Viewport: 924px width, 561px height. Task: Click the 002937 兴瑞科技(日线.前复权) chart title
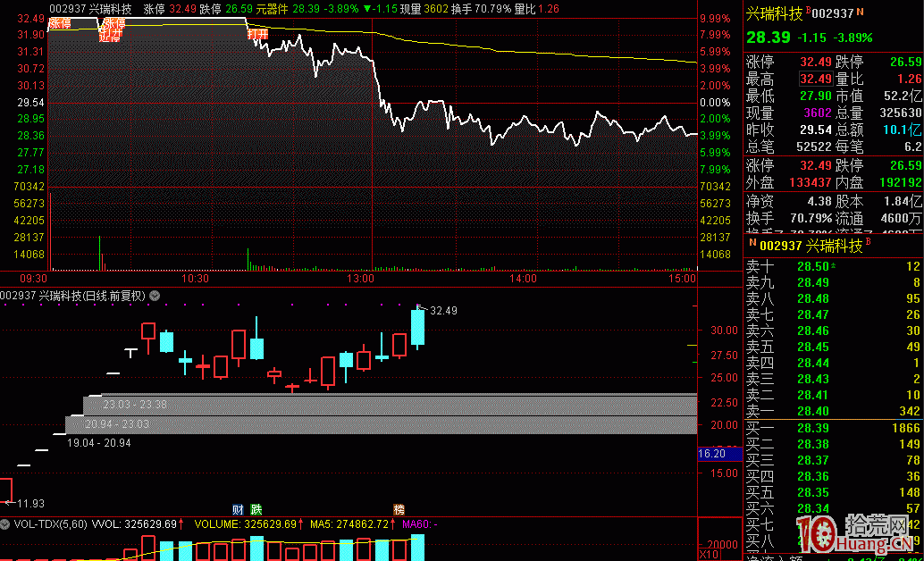tap(73, 296)
